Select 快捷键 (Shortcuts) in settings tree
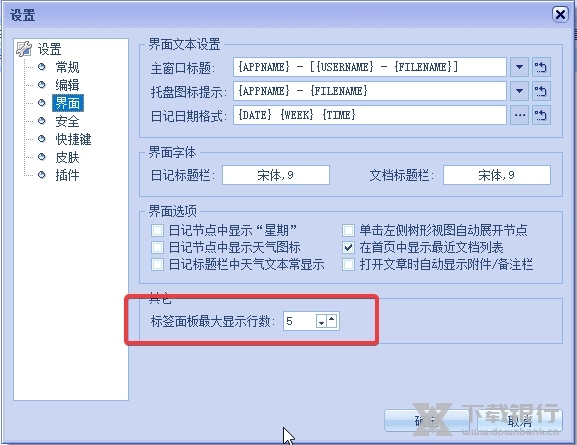The height and width of the screenshot is (445, 577). 73,139
